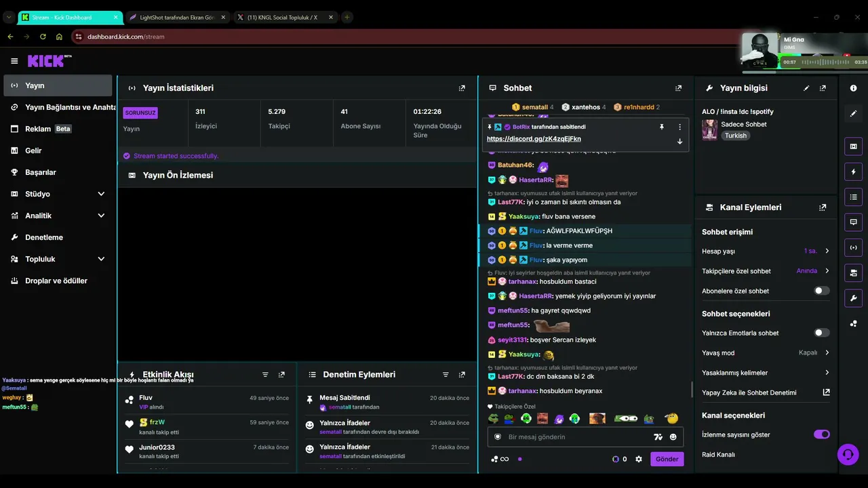This screenshot has width=868, height=488.
Task: Pop out the Kanal Eylemleri panel
Action: tap(823, 207)
